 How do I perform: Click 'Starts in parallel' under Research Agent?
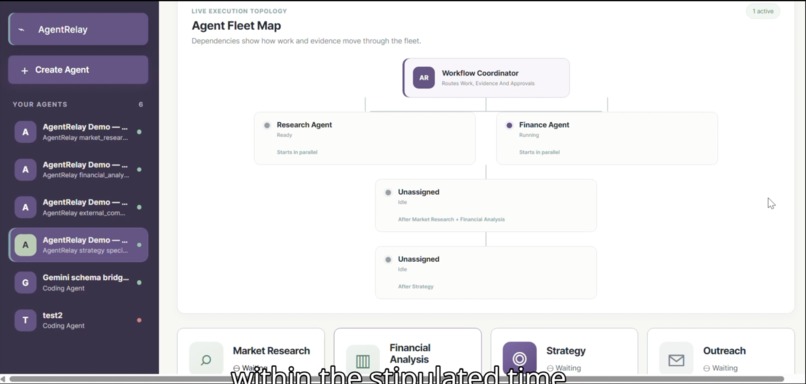pyautogui.click(x=297, y=152)
